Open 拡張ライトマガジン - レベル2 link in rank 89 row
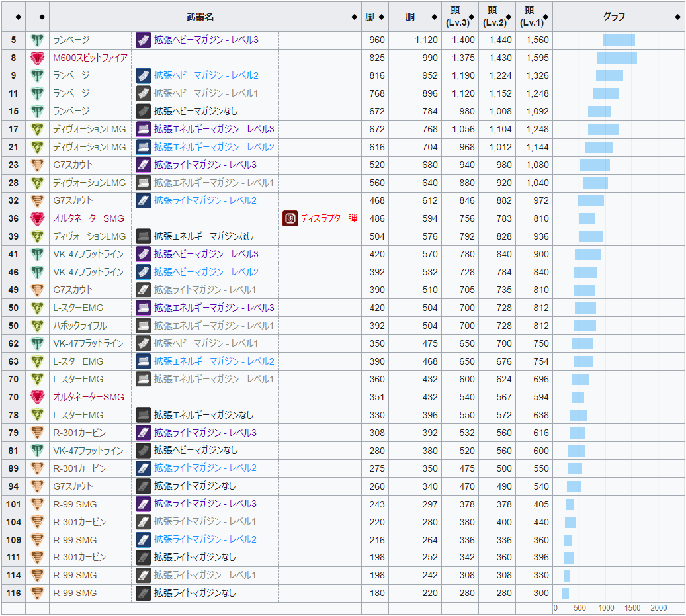 coord(205,468)
